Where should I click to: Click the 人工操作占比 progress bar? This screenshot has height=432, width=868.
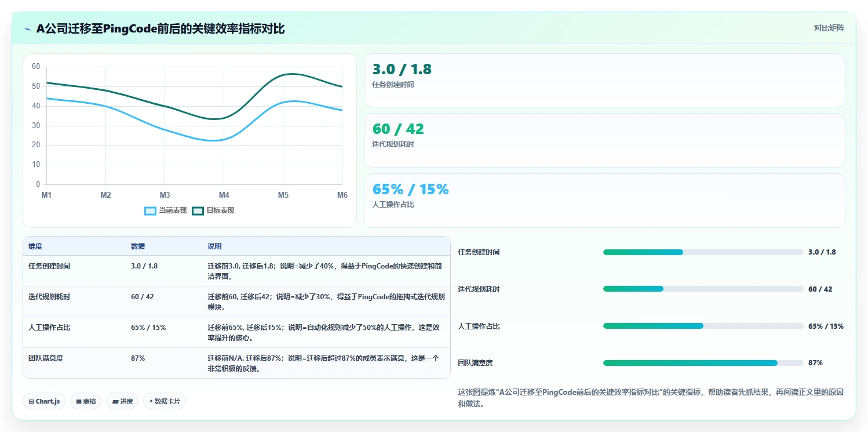click(703, 326)
